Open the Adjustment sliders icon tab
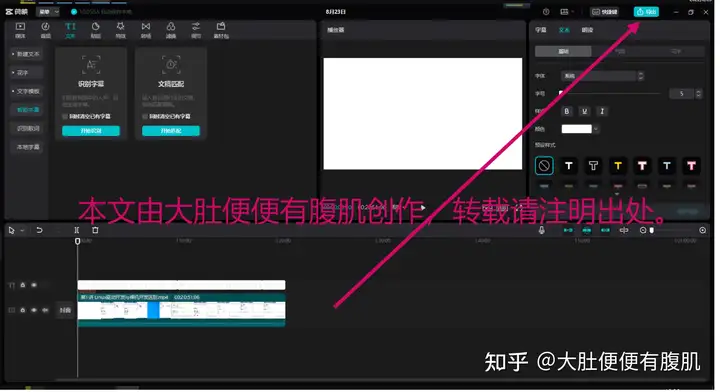 coord(196,30)
